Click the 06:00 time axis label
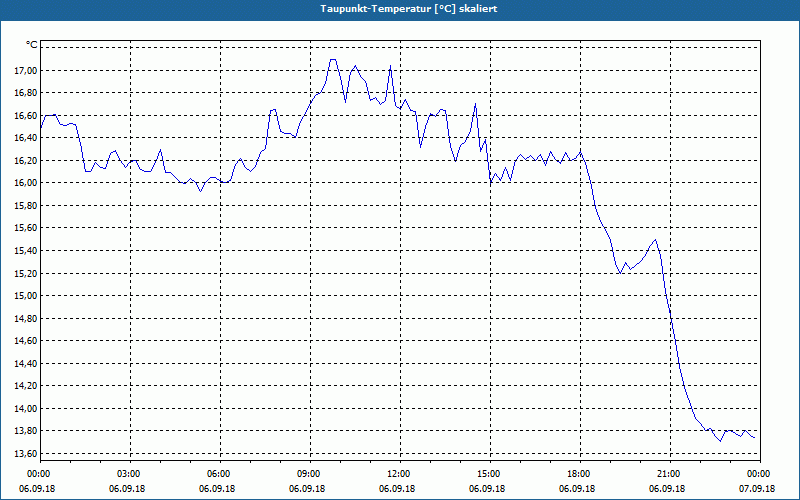800x500 pixels. [x=220, y=474]
